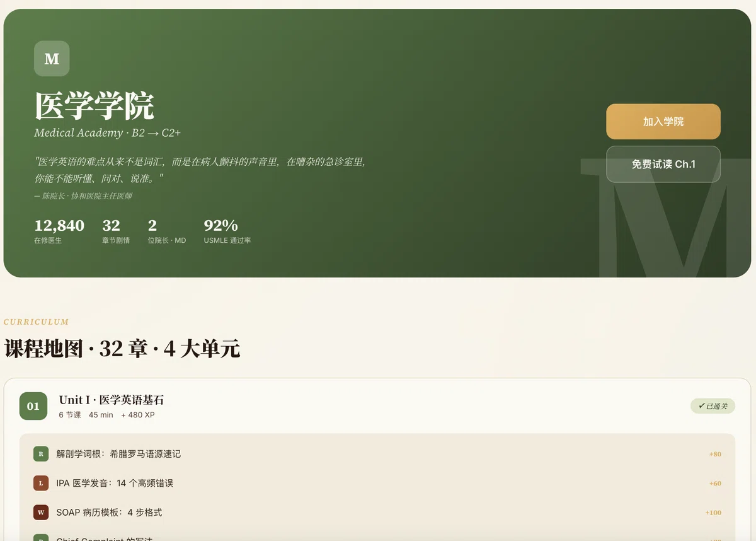
Task: Click the 已通关 completed badge
Action: (713, 406)
